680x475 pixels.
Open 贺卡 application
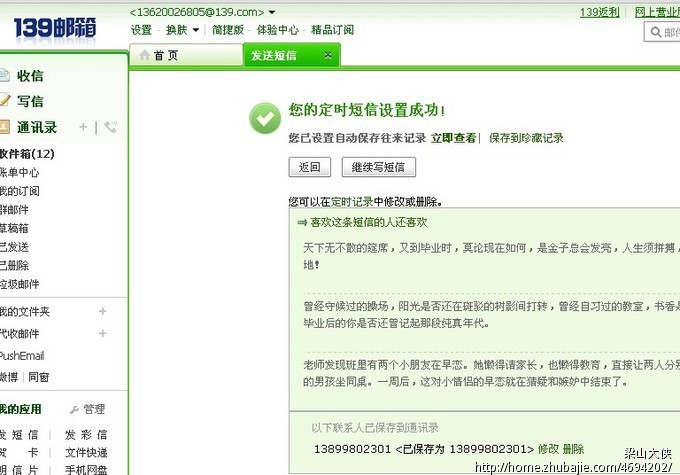pyautogui.click(x=19, y=452)
